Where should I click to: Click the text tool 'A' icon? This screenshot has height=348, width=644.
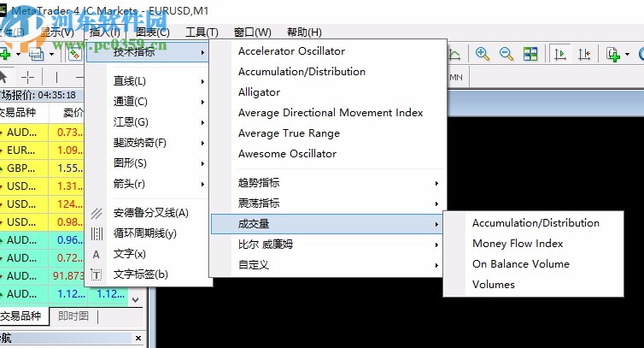[x=97, y=255]
